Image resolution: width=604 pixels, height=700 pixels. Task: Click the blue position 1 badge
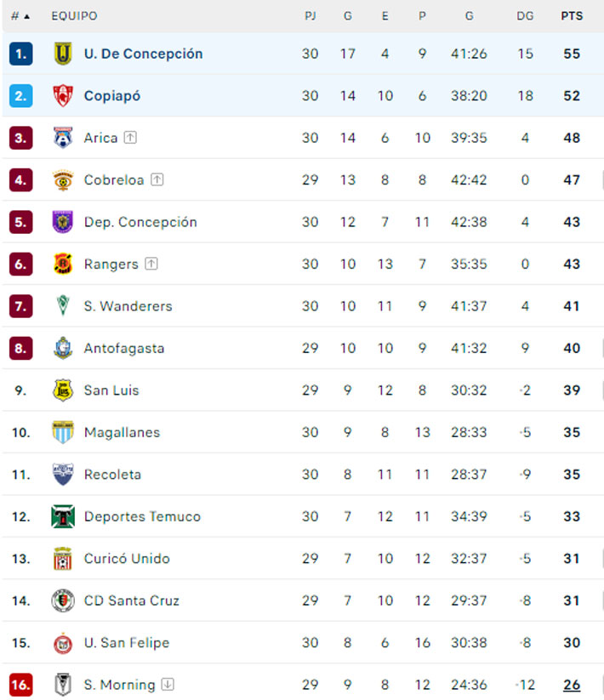click(20, 54)
